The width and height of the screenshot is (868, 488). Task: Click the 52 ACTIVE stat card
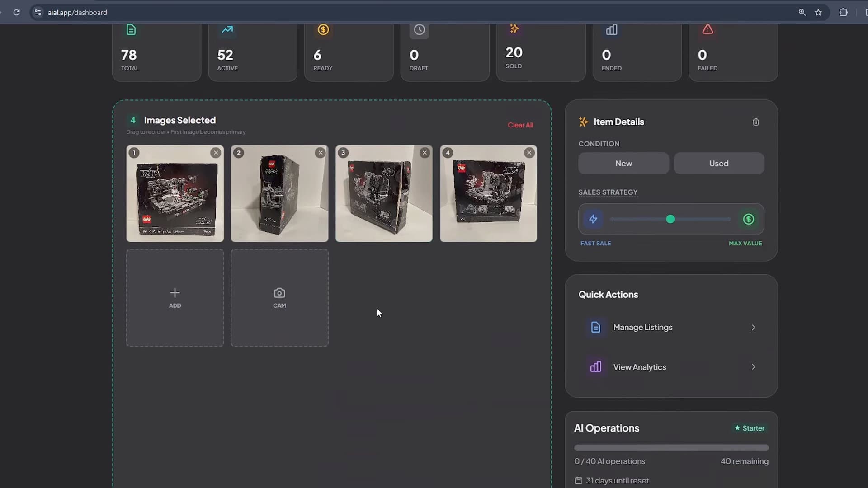point(253,53)
